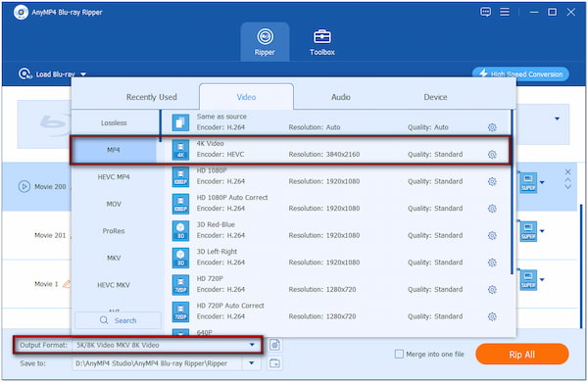Image resolution: width=588 pixels, height=382 pixels.
Task: Open settings gear for HD 720P Auto Correct
Action: 492,316
